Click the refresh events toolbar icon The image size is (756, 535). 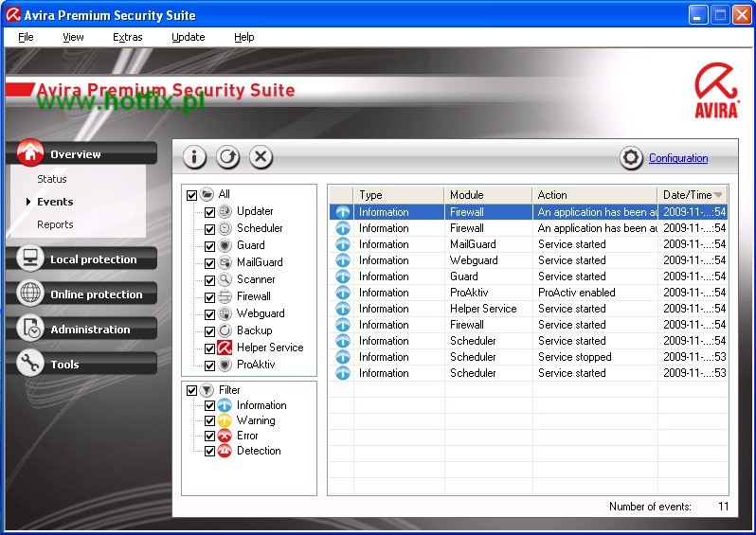tap(227, 157)
